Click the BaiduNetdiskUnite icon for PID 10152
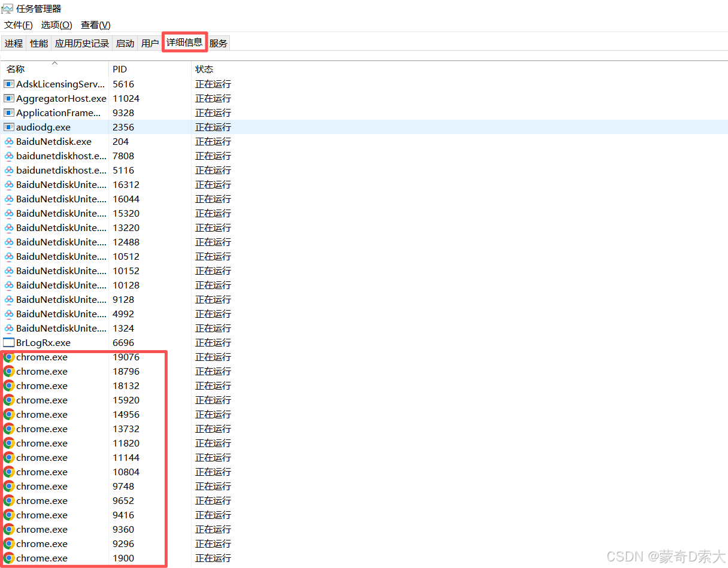The image size is (728, 568). 9,271
